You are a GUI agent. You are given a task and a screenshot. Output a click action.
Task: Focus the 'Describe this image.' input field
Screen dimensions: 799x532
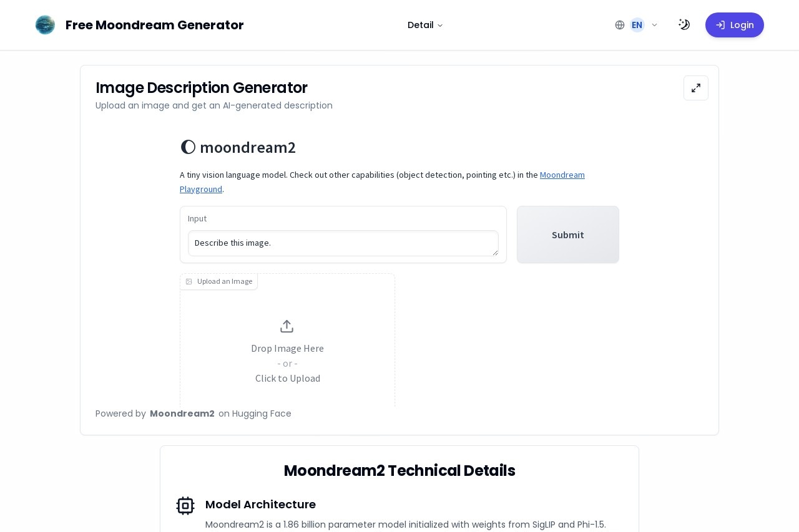(x=343, y=243)
